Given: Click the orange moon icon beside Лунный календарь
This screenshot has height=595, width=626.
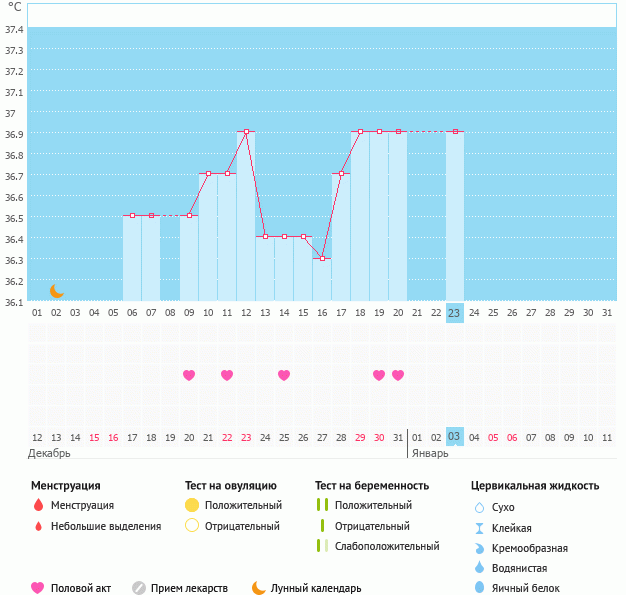Looking at the screenshot, I should coord(259,588).
